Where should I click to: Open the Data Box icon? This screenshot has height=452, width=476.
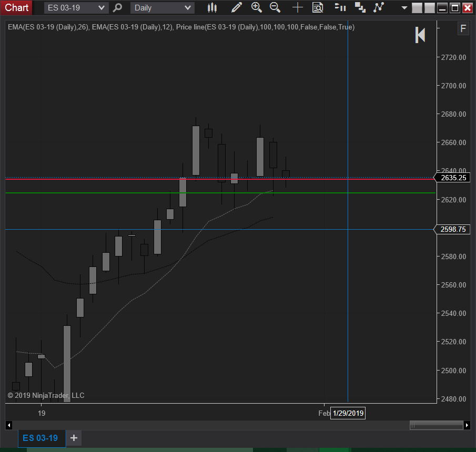[318, 7]
